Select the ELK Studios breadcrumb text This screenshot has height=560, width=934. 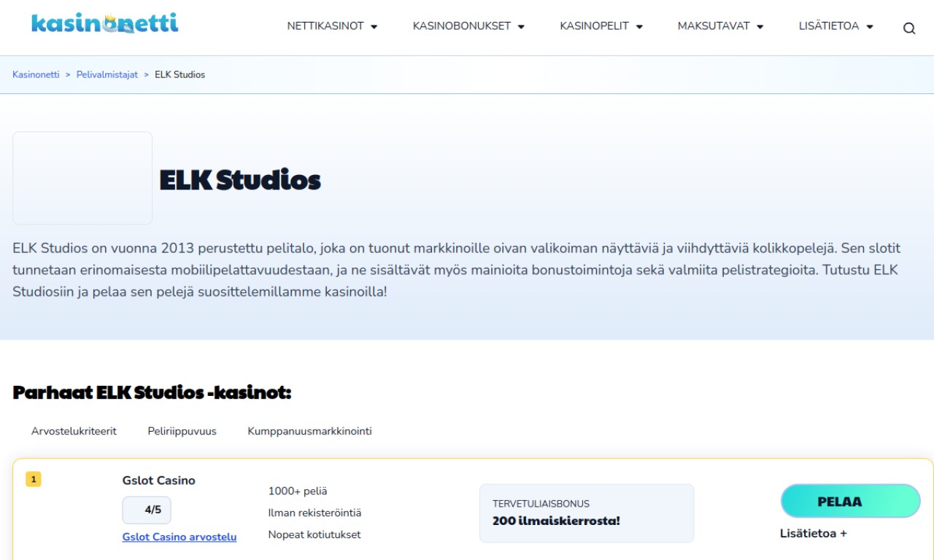(x=180, y=74)
